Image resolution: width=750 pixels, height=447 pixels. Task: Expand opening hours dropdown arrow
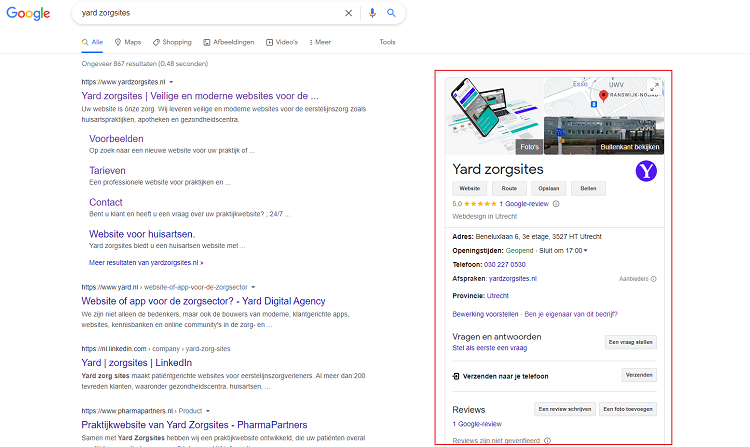586,250
